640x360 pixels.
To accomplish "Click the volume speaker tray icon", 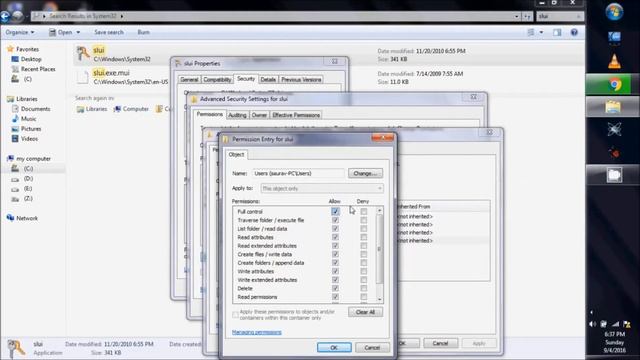I will click(x=593, y=324).
